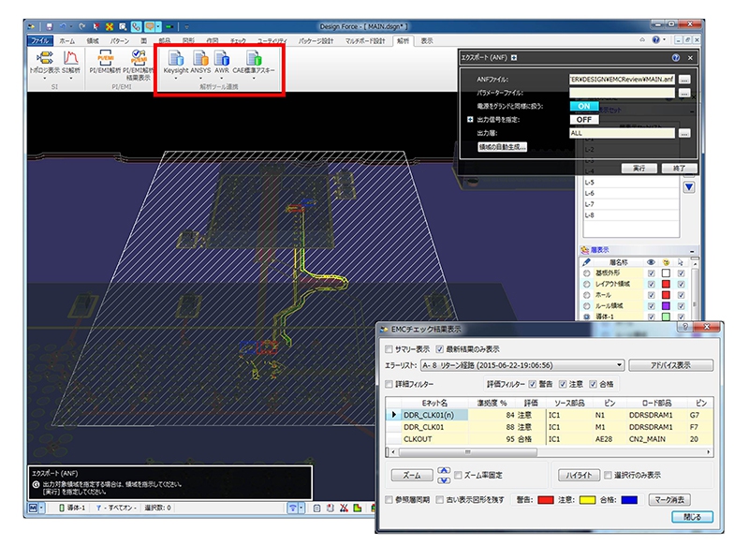The image size is (749, 560).
Task: Uncheck the 警告 filter checkbox
Action: click(532, 384)
